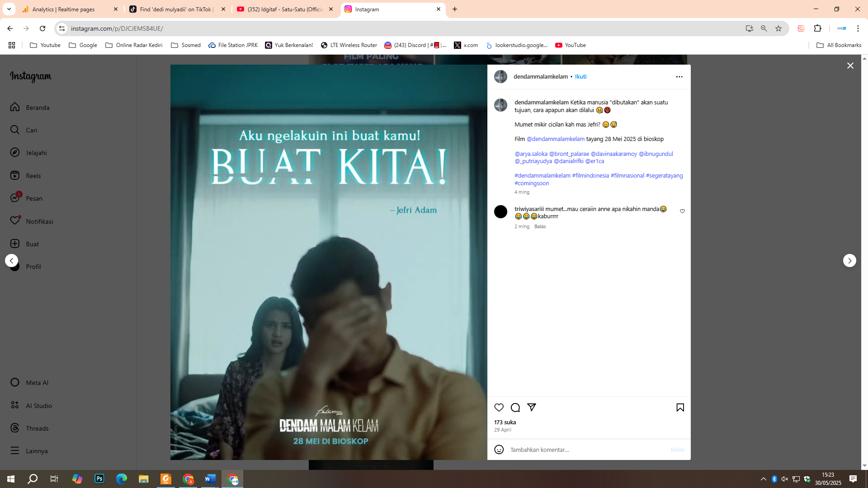Open File Station JPRK bookmark
Viewport: 868px width, 488px height.
tap(233, 45)
